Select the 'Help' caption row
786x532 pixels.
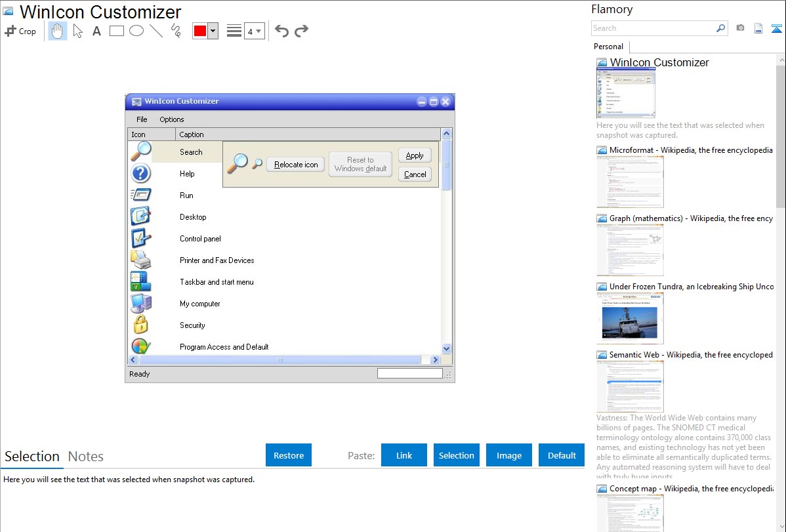point(187,173)
